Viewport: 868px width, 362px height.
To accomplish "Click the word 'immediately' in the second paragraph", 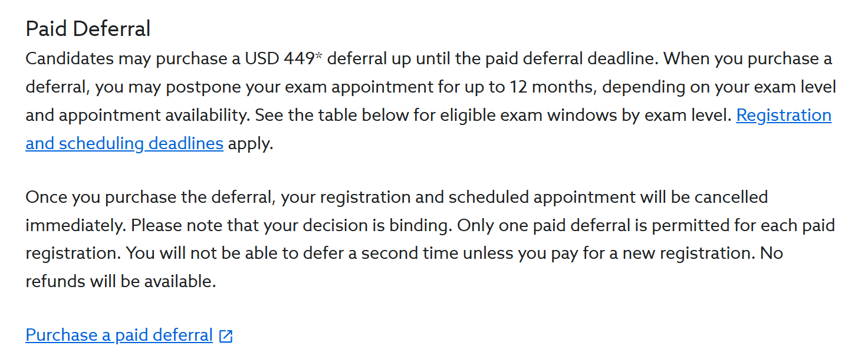I will pyautogui.click(x=75, y=225).
